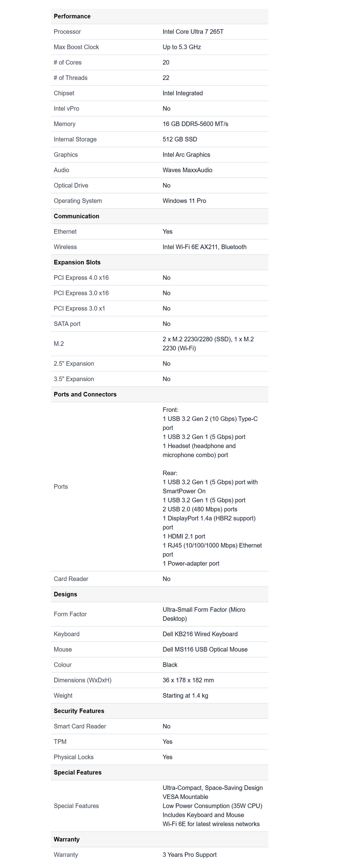Screen dimensions: 357x868
Task: Click the Dell KB216 Wired Keyboard value
Action: pyautogui.click(x=200, y=634)
